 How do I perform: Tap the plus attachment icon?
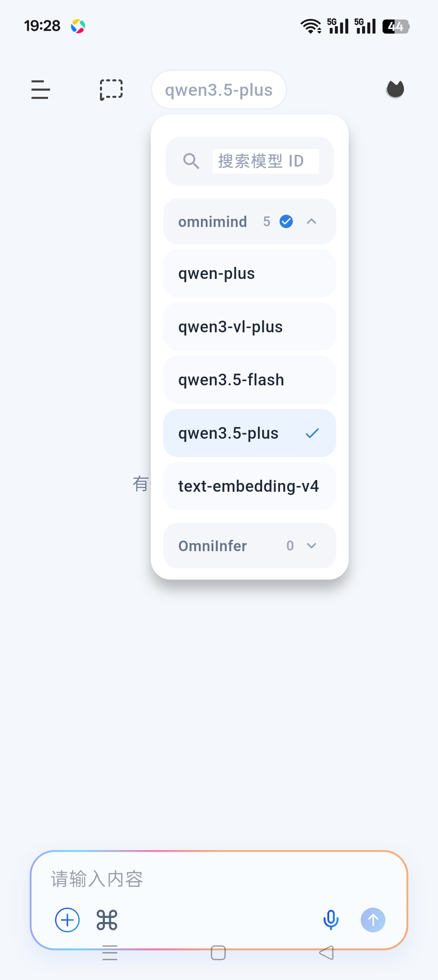67,920
